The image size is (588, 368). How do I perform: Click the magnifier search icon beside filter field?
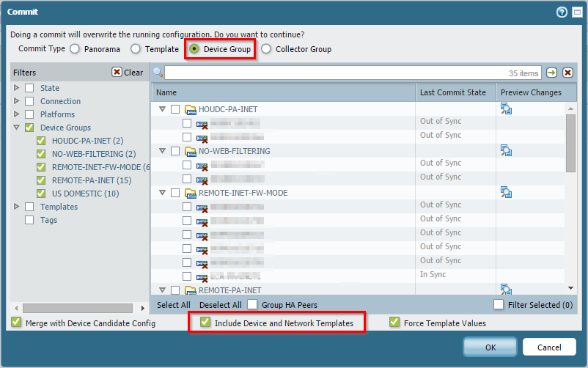coord(158,73)
